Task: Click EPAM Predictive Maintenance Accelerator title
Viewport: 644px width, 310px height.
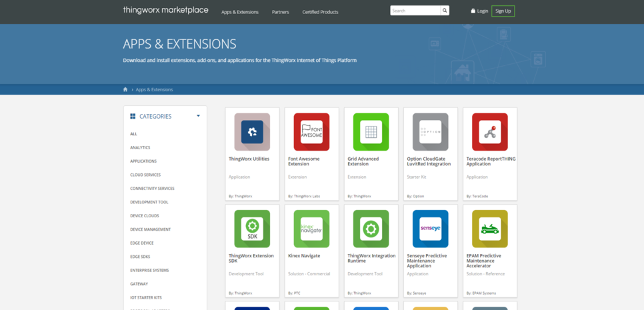Action: [x=484, y=261]
